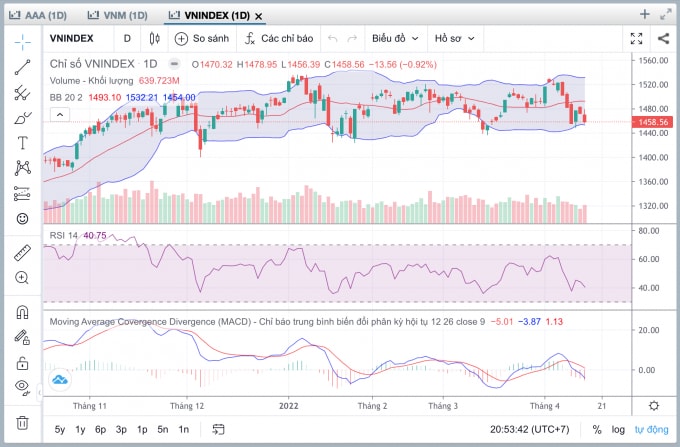Set time range to 5n
Image resolution: width=680 pixels, height=447 pixels.
click(x=163, y=429)
